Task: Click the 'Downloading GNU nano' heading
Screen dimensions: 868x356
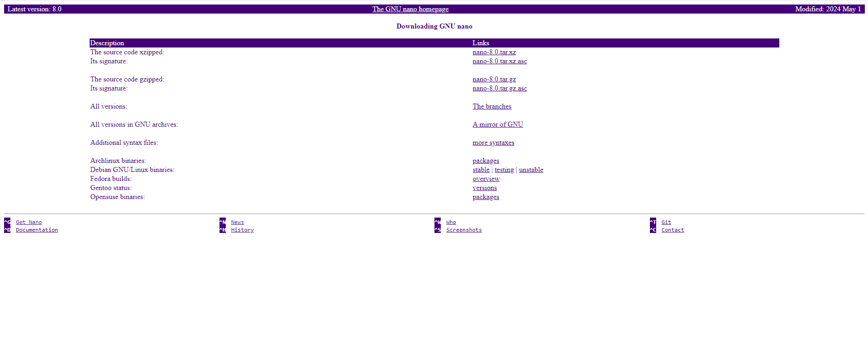Action: point(434,26)
